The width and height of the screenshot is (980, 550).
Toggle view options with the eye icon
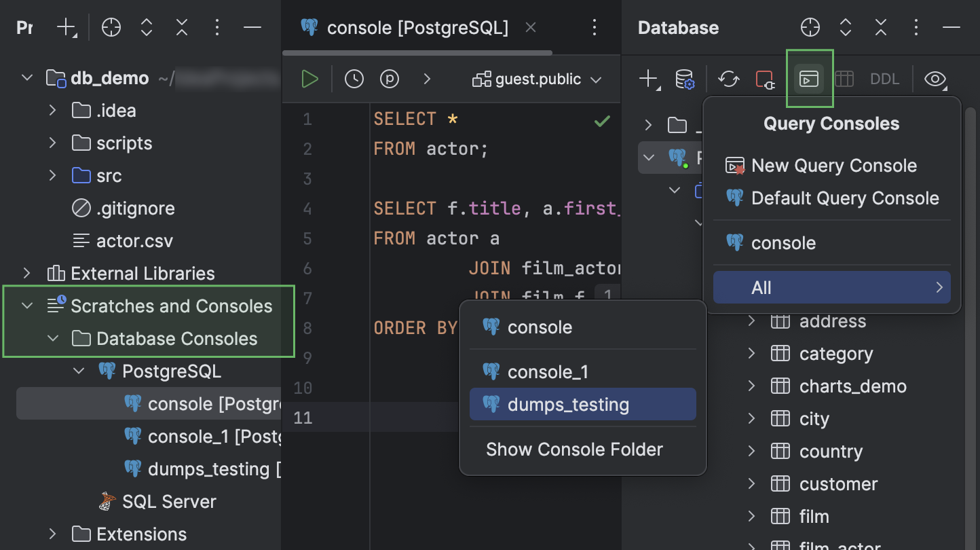[x=935, y=79]
